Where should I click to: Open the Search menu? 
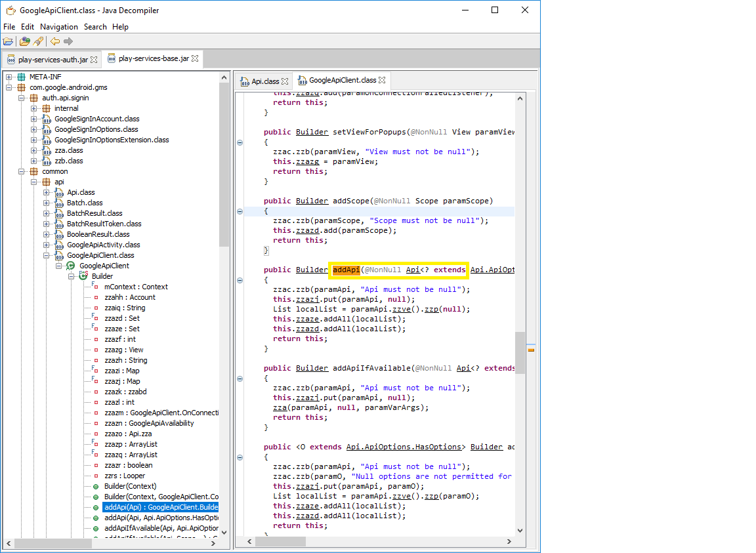coord(95,27)
